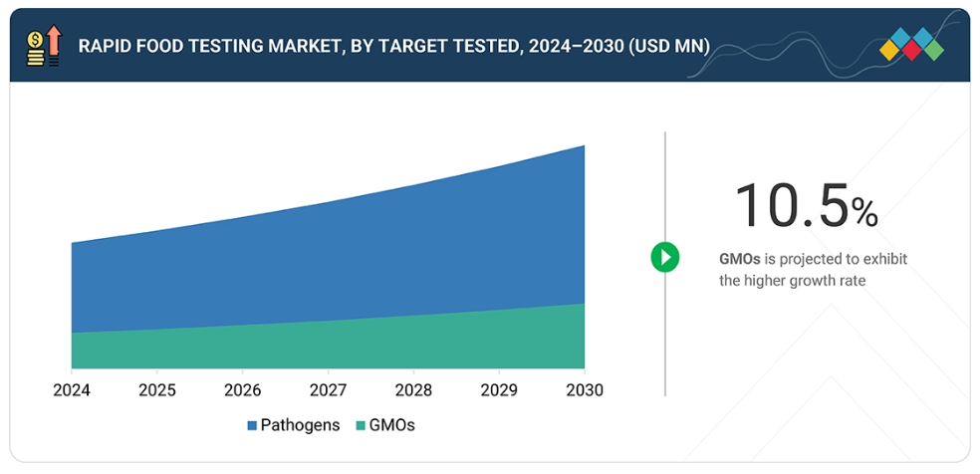Select the 2029 axis label
980x474 pixels.
tap(499, 390)
